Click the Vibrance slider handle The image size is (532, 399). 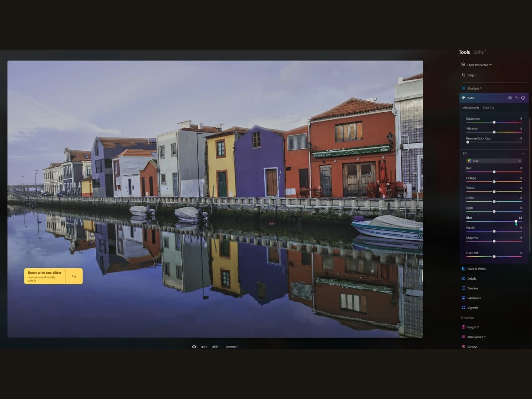(494, 132)
